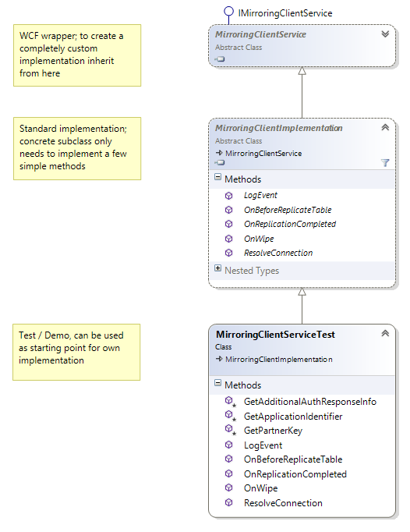Collapse the Methods section in MirroringClientImplementation
Viewport: 410px width, 532px height.
coord(217,177)
